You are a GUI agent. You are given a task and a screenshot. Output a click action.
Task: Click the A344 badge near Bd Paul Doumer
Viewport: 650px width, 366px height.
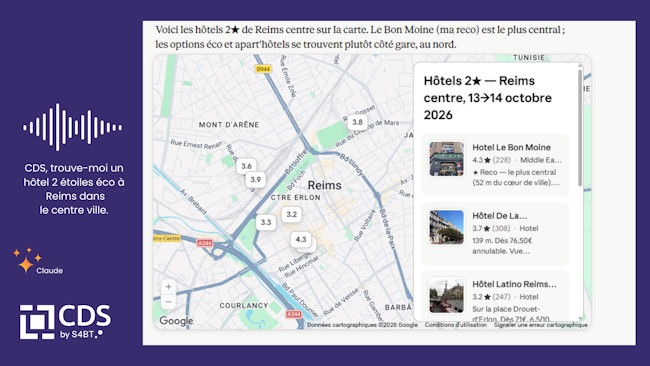point(293,314)
